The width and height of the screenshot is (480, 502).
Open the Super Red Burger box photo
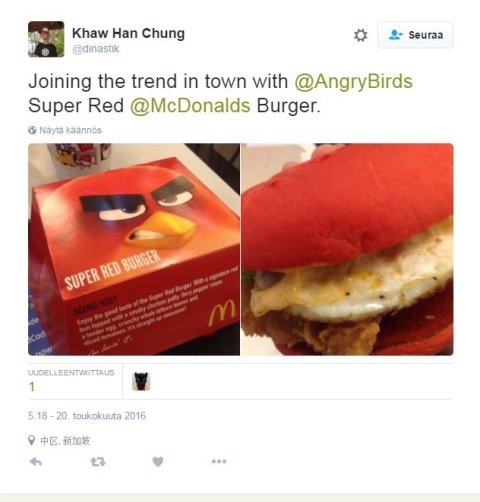tap(134, 249)
